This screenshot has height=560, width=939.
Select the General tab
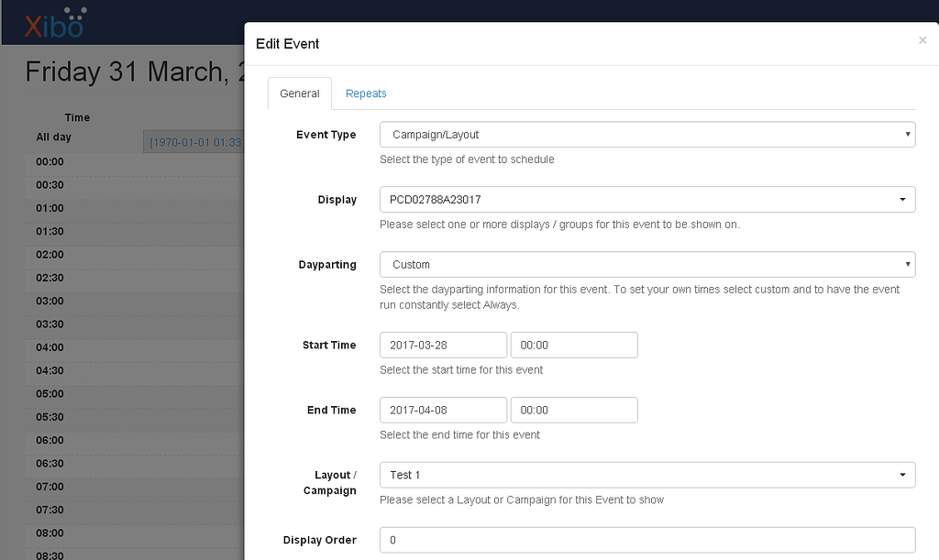coord(299,93)
